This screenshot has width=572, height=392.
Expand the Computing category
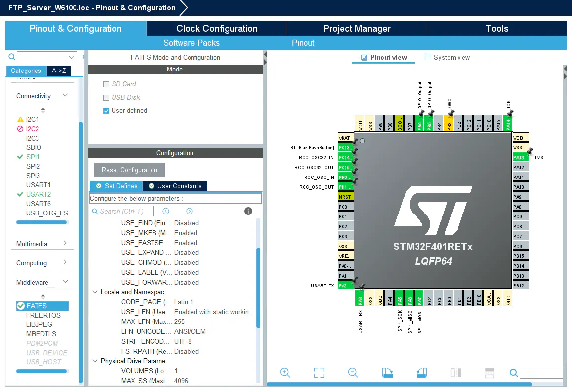pos(65,262)
